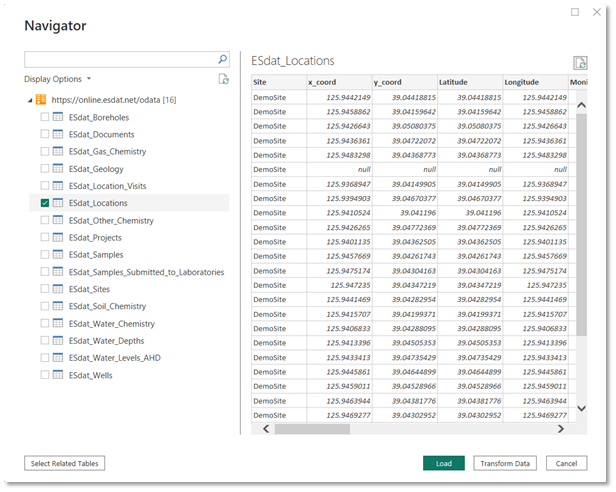Screen dimensions: 616x492
Task: Click the Site column header
Action: pyautogui.click(x=279, y=82)
